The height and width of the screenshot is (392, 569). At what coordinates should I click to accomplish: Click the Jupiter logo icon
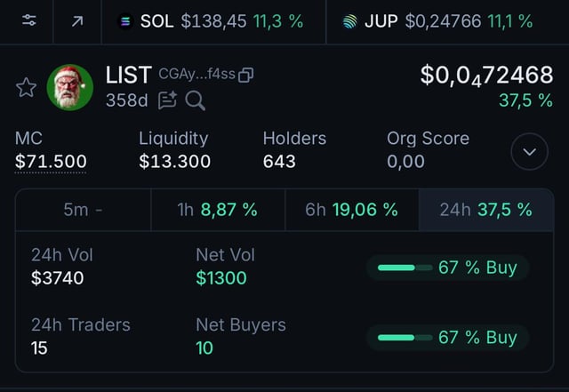pyautogui.click(x=350, y=21)
